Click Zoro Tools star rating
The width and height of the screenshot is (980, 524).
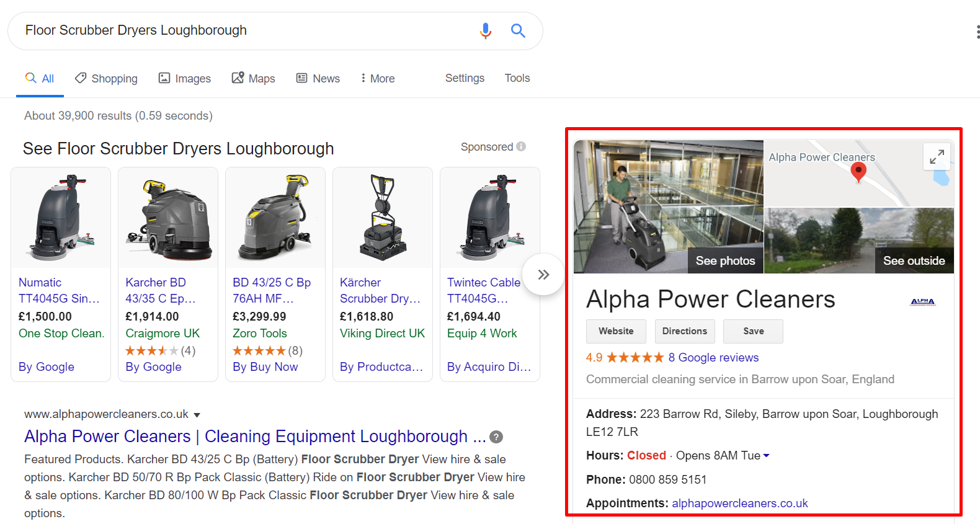click(259, 351)
